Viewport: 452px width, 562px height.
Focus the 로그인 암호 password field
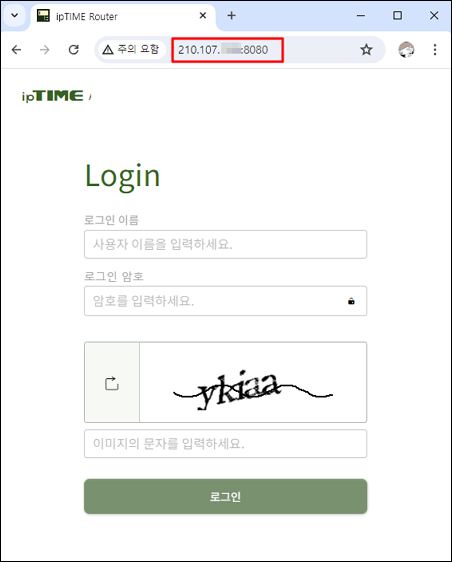[225, 301]
